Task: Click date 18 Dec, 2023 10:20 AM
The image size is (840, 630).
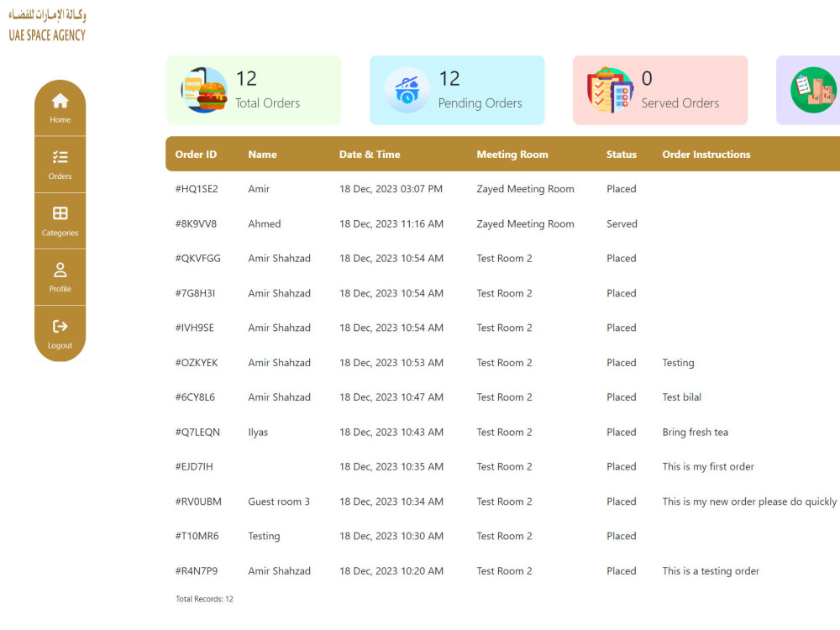Action: click(391, 571)
